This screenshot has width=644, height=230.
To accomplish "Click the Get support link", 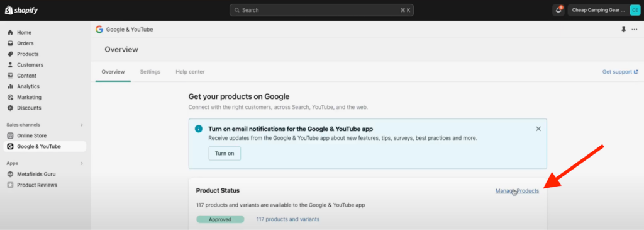I will (x=620, y=72).
